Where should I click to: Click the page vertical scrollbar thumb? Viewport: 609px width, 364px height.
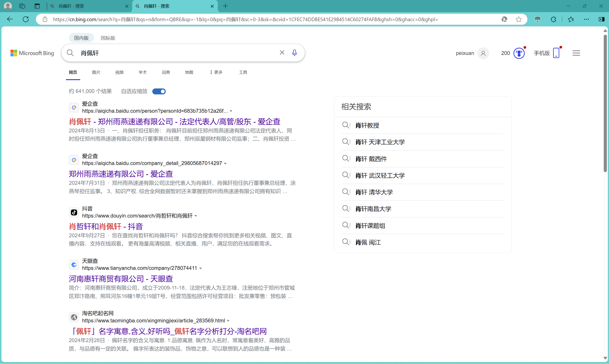[x=605, y=103]
